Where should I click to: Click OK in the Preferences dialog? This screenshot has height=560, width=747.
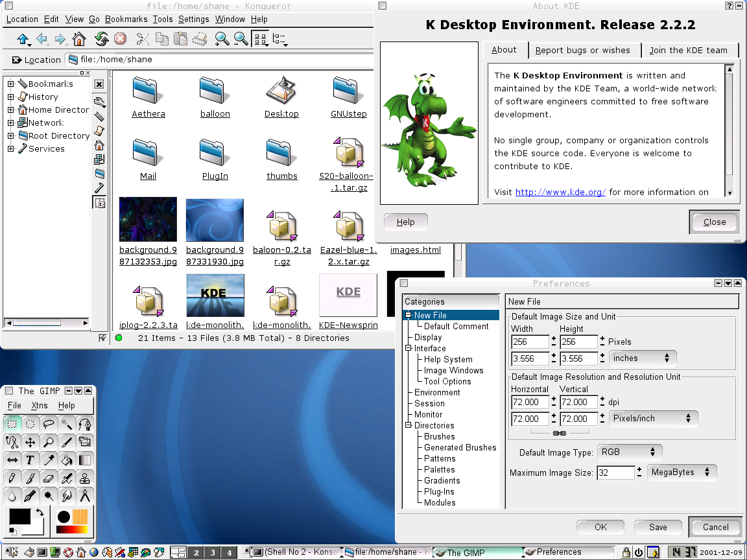600,527
